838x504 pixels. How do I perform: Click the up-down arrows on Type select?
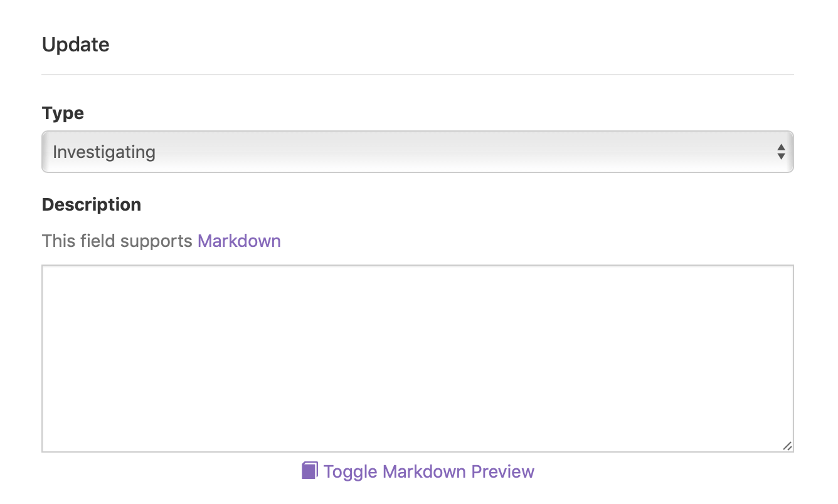(781, 152)
